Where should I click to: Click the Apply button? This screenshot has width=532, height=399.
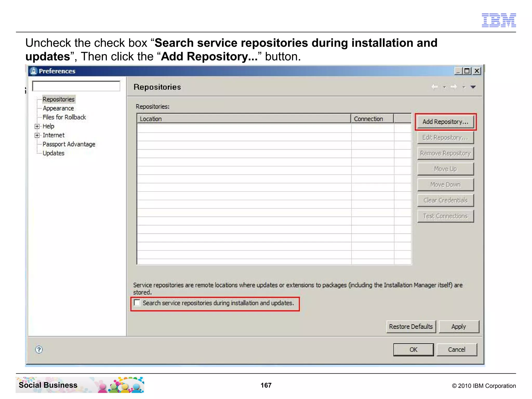[459, 327]
